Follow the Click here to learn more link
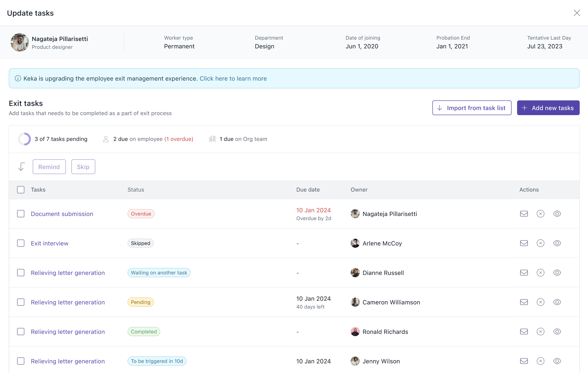 pyautogui.click(x=233, y=79)
